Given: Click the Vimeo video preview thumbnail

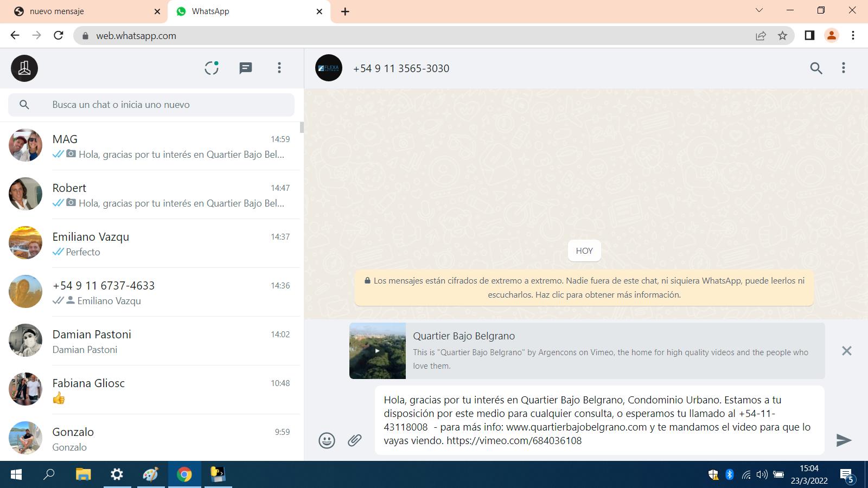Looking at the screenshot, I should (x=378, y=351).
